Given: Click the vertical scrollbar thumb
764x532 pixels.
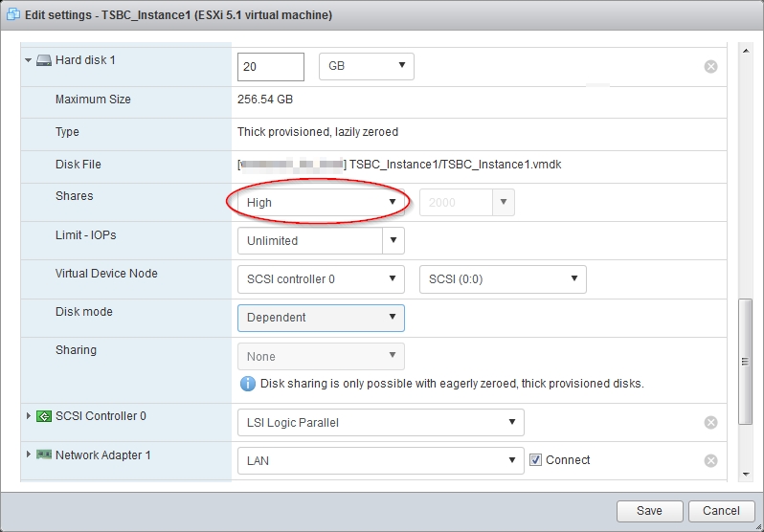Looking at the screenshot, I should point(745,362).
